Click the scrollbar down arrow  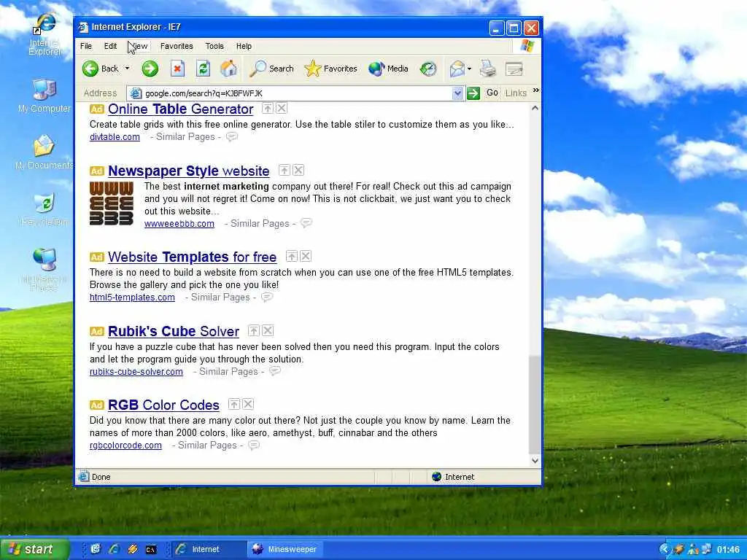coord(535,461)
